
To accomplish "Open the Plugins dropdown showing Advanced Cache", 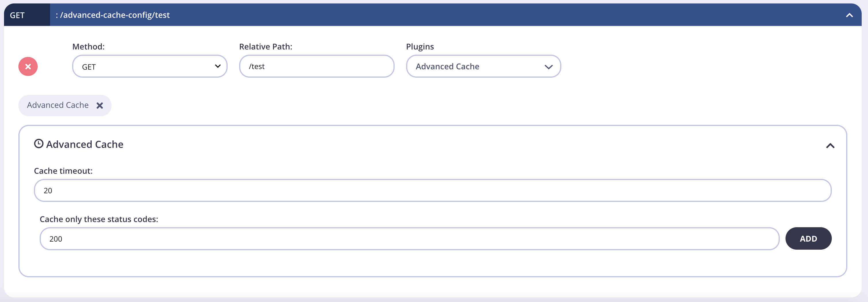I will pos(483,66).
